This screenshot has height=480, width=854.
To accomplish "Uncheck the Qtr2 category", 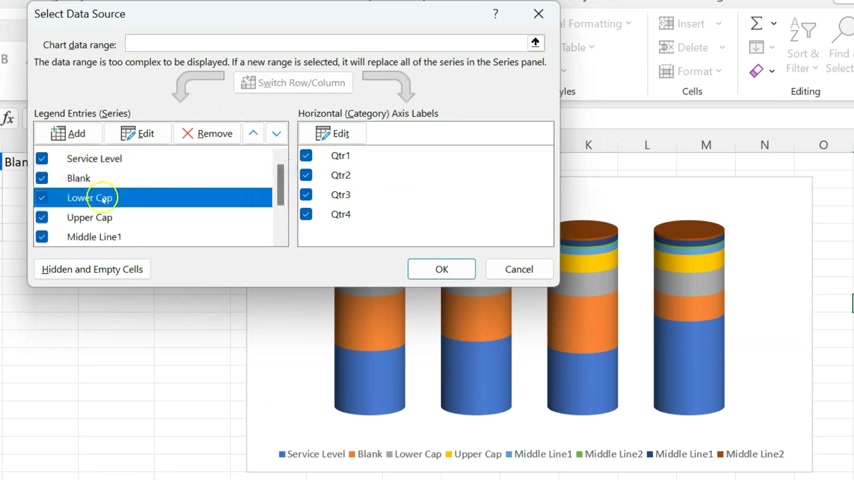I will (306, 175).
